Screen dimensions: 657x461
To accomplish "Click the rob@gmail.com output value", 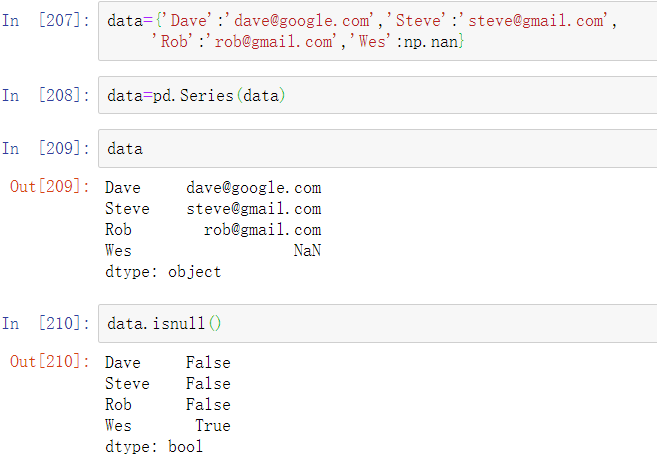I will (263, 230).
